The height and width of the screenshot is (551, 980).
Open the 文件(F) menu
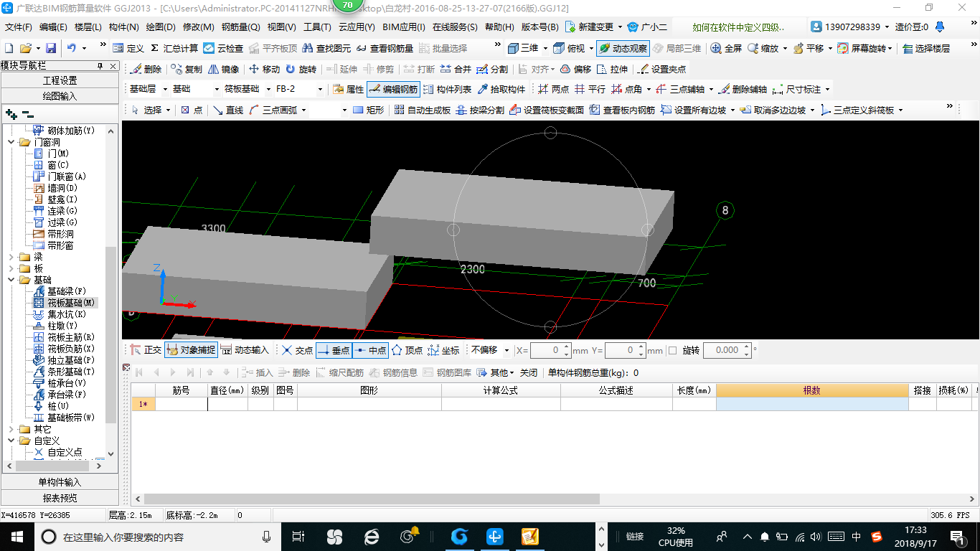(19, 27)
